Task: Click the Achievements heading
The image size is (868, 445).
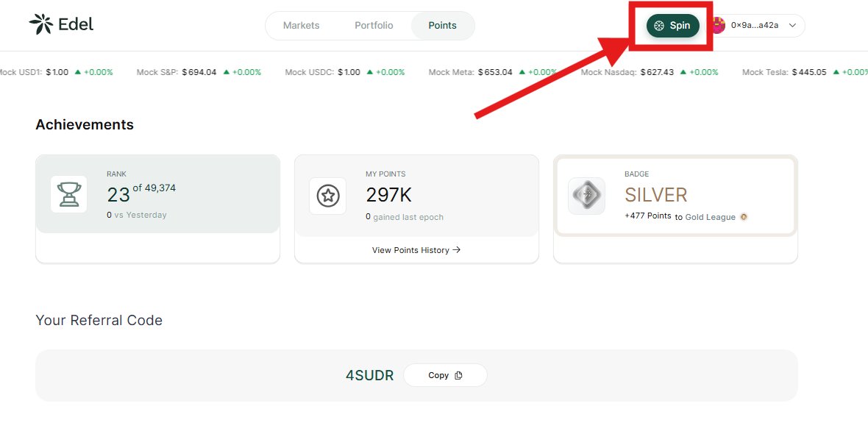Action: pos(85,124)
